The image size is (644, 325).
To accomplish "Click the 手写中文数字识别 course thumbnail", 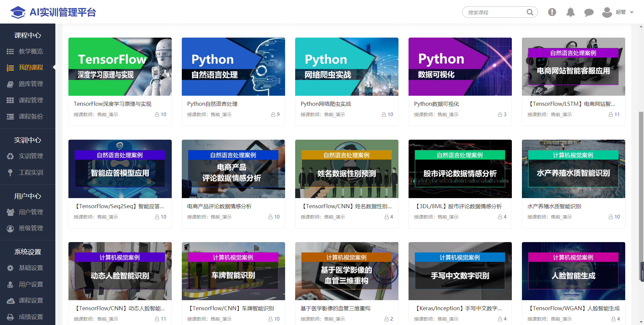I will (460, 271).
